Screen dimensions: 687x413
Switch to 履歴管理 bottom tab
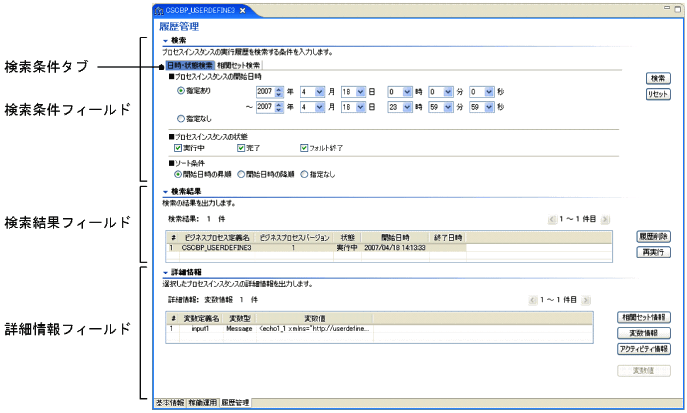tap(235, 402)
